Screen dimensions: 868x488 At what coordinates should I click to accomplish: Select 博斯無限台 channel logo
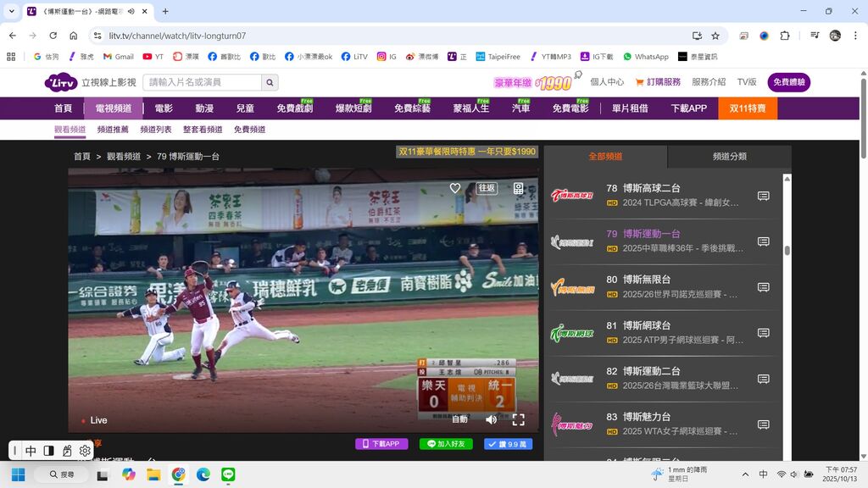(x=572, y=287)
